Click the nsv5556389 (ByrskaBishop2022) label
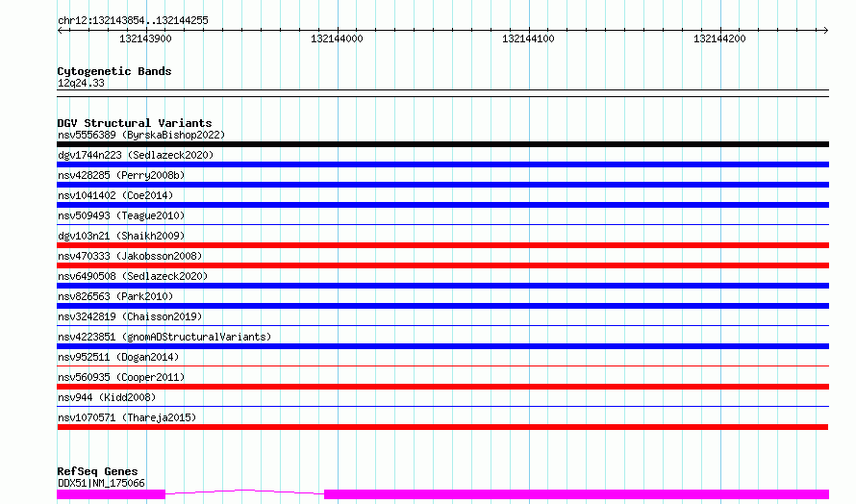The width and height of the screenshot is (856, 504). [x=141, y=135]
